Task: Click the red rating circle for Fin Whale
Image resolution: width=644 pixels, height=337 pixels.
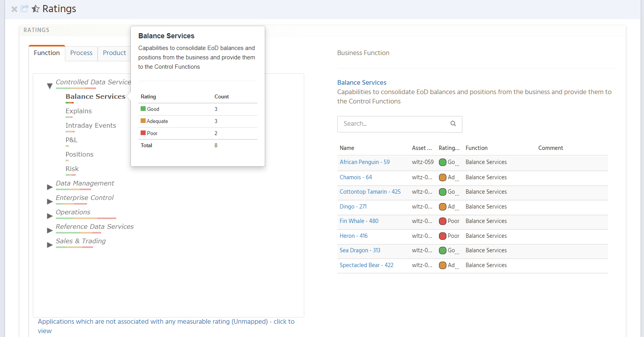Action: (442, 221)
